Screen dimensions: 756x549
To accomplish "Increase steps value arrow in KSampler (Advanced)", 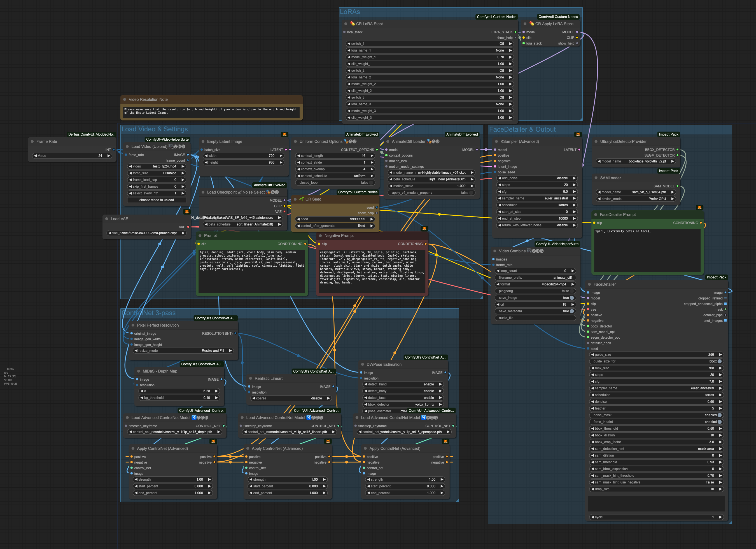I will [x=574, y=185].
